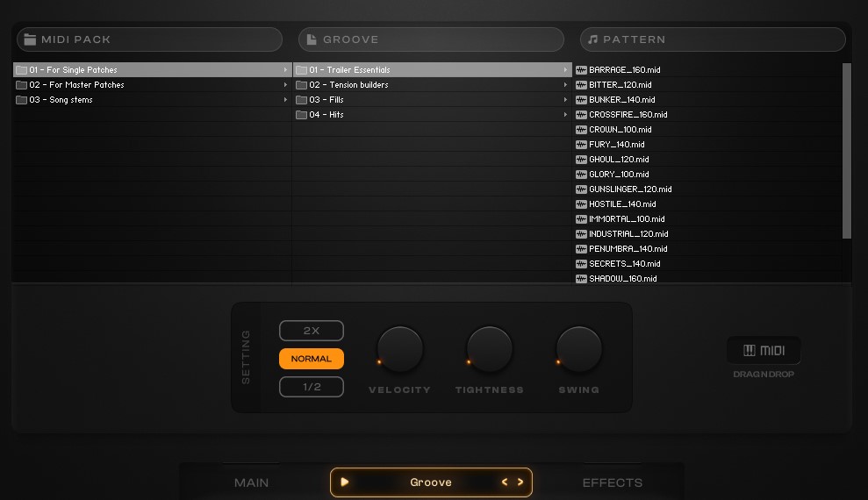
Task: Click the file icon for GLORY_100.mid
Action: 581,175
